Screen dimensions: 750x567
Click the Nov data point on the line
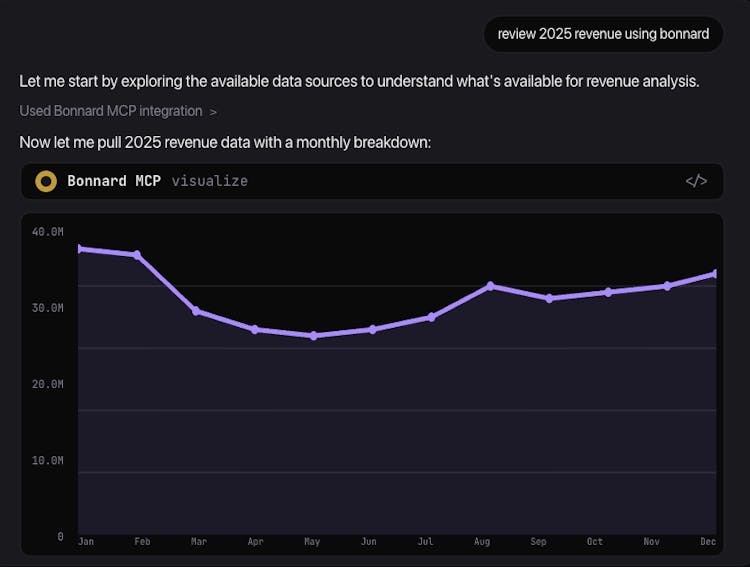667,286
